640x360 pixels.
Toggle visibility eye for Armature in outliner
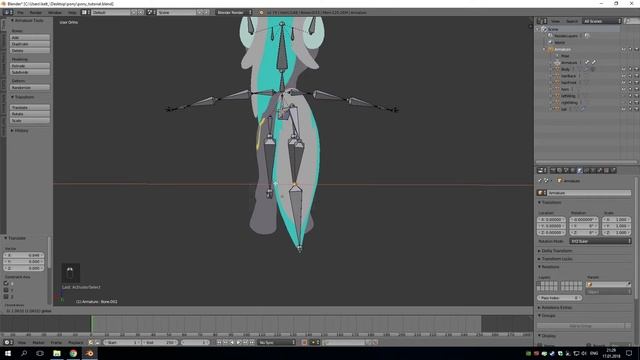(x=624, y=49)
